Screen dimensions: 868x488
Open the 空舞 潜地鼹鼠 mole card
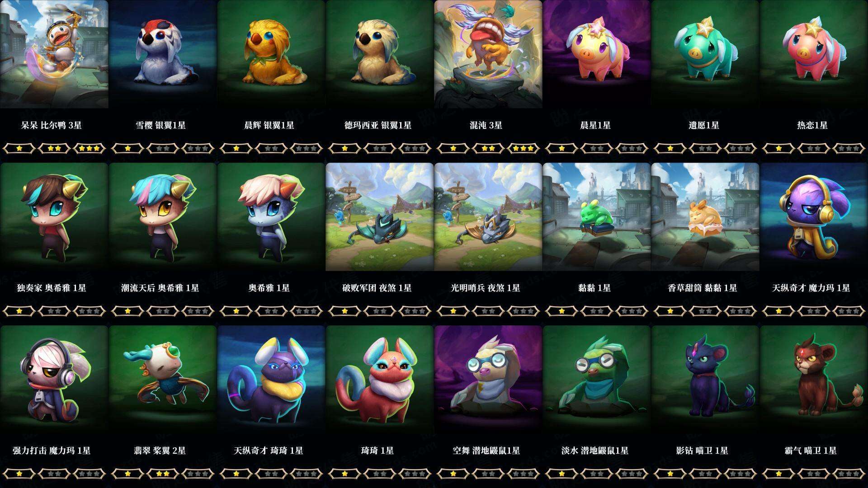488,380
